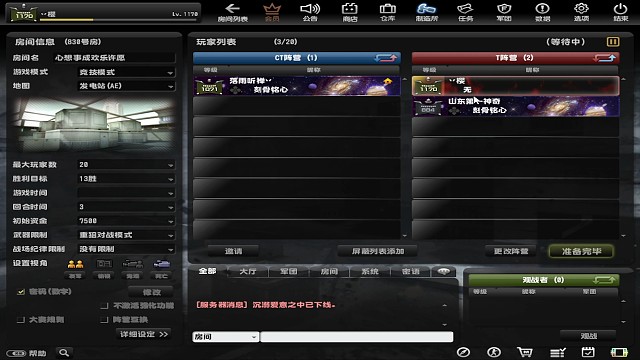
Task: Open the 游戏模式 game mode dropdown
Action: click(x=126, y=72)
